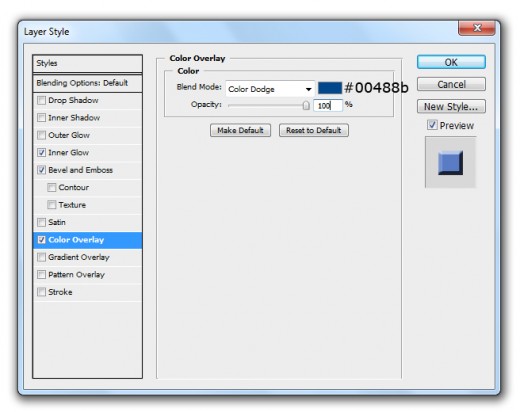This screenshot has height=412, width=520.
Task: Select the Pattern Overlay label
Action: coord(76,275)
